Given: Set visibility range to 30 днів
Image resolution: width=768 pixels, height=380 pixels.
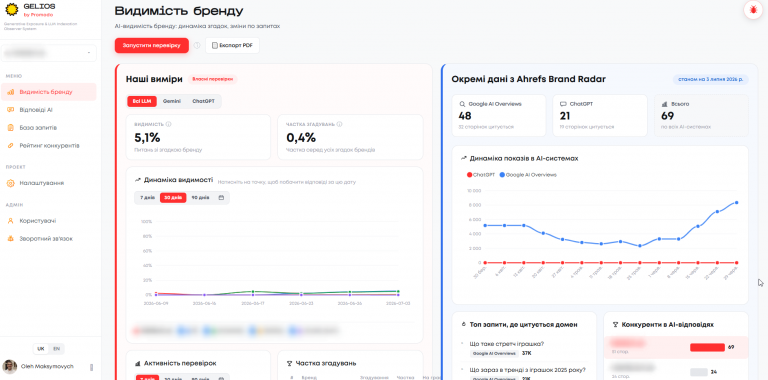Looking at the screenshot, I should tap(173, 198).
